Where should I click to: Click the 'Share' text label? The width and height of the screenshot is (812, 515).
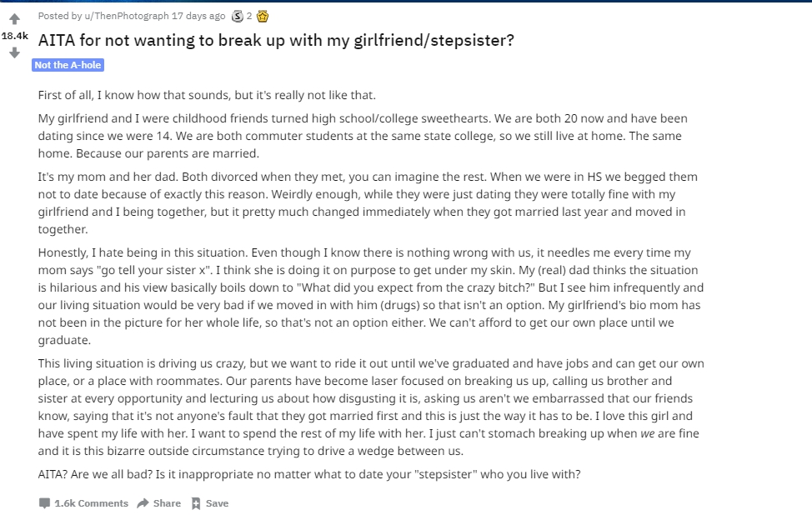pyautogui.click(x=167, y=503)
